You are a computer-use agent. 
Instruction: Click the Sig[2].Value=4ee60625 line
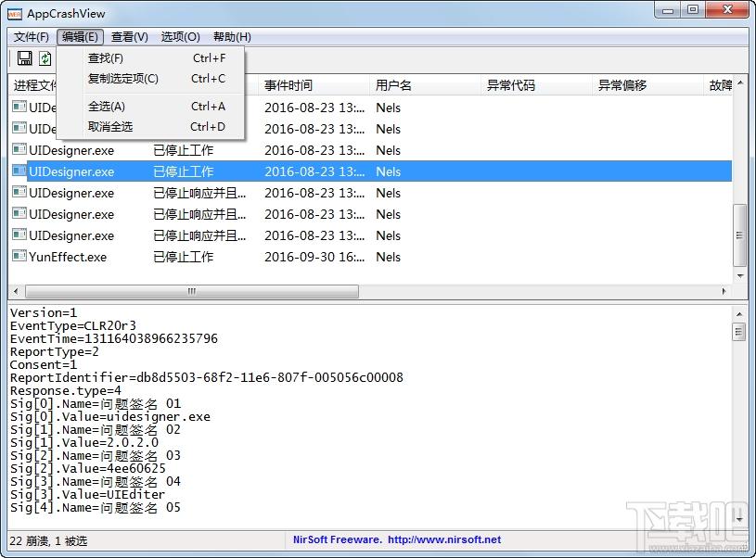click(x=88, y=468)
